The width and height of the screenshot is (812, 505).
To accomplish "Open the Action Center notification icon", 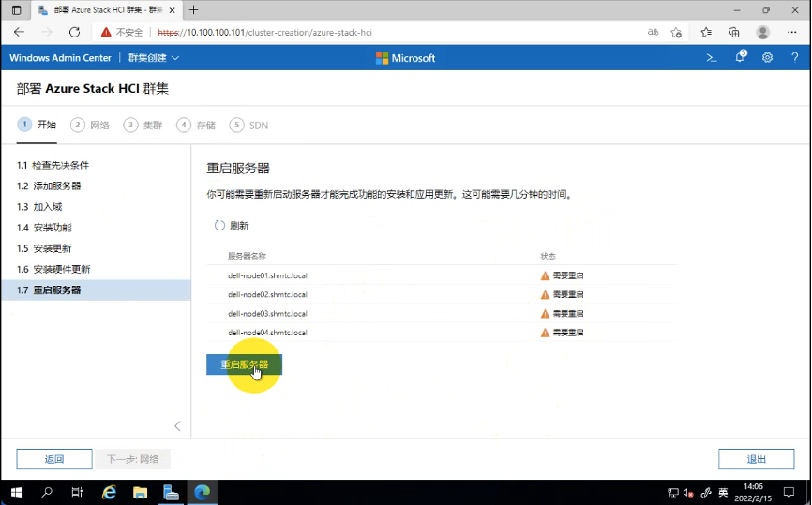I will (x=789, y=492).
